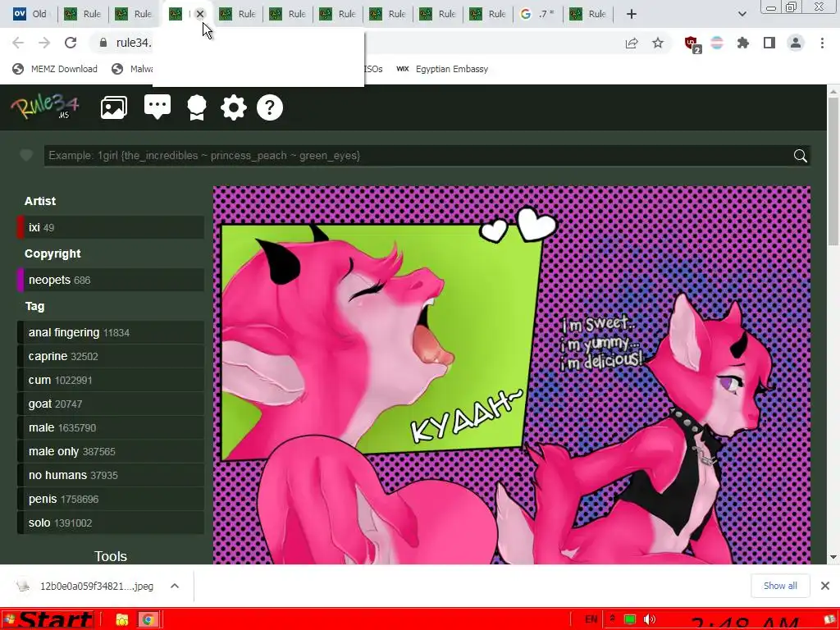Click the 'Artist' section heading
840x630 pixels.
[x=40, y=201]
